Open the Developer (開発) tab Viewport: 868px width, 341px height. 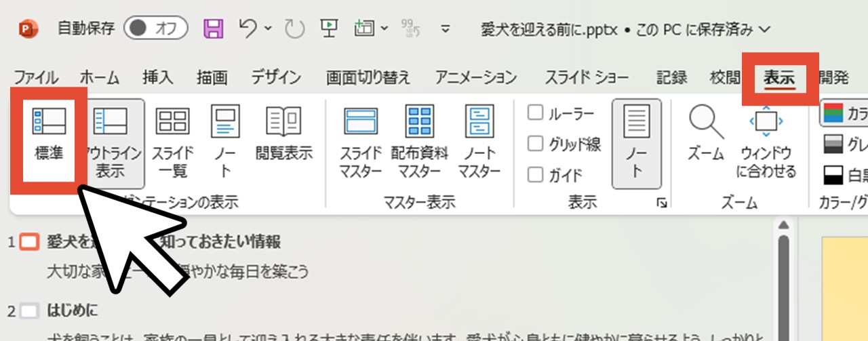coord(833,77)
